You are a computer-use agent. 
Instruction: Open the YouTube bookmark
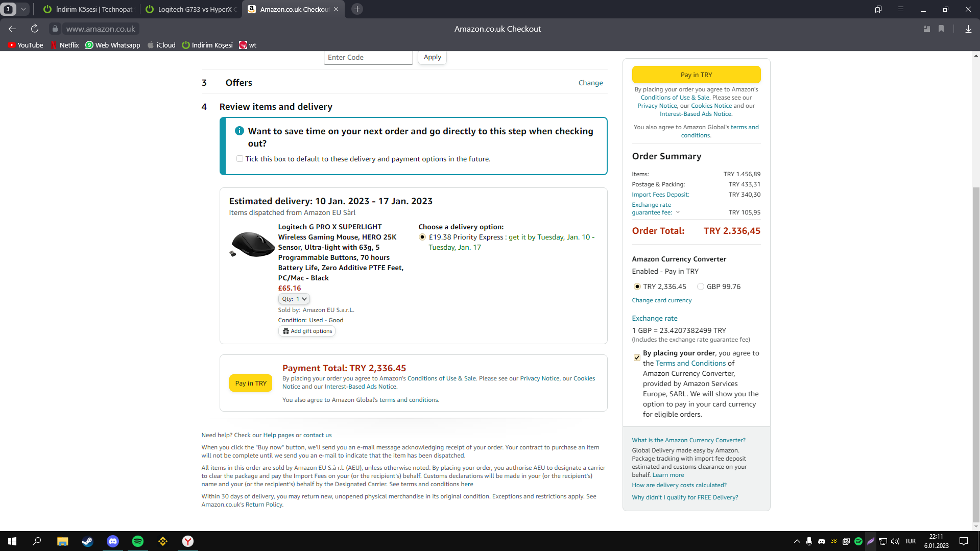pos(26,45)
